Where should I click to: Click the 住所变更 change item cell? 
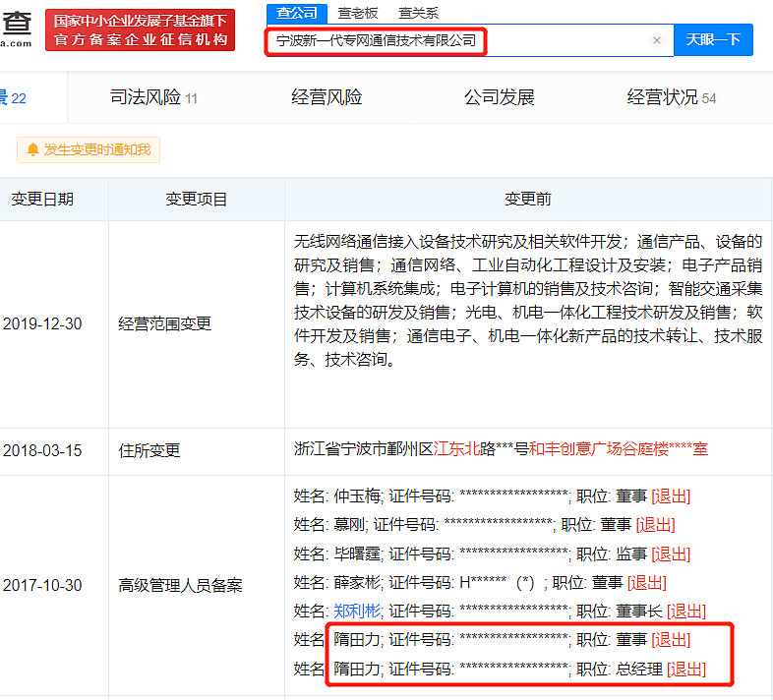tap(149, 450)
